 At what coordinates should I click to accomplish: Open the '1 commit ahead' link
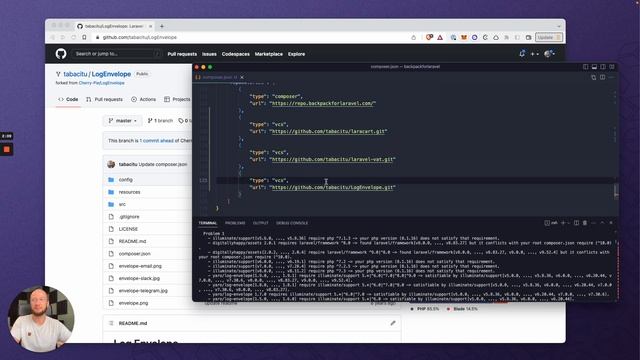[x=156, y=140]
